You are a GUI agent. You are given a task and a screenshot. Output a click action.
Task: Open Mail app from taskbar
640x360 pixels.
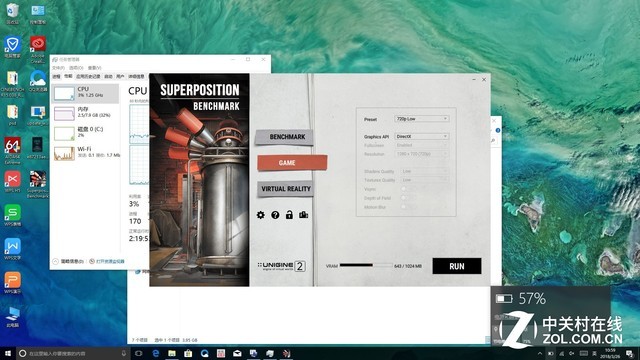pyautogui.click(x=237, y=353)
